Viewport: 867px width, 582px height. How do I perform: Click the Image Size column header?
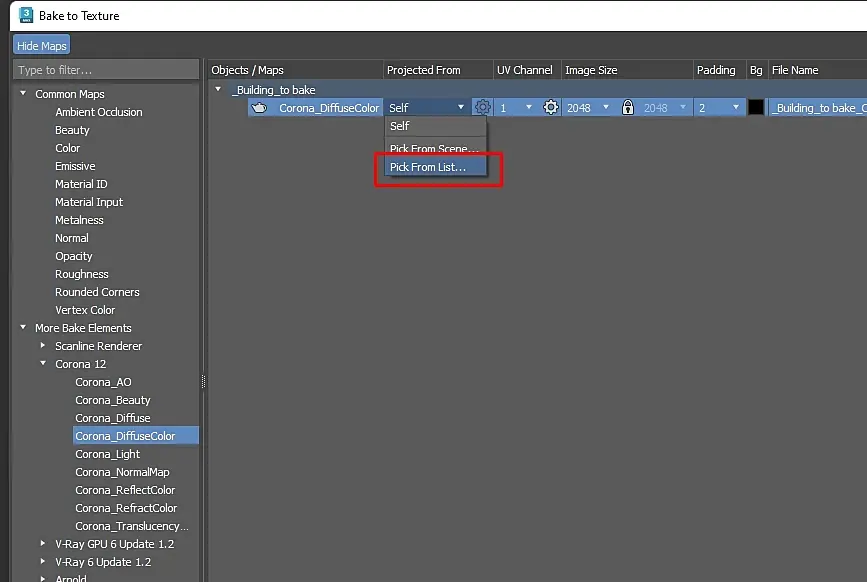[591, 70]
